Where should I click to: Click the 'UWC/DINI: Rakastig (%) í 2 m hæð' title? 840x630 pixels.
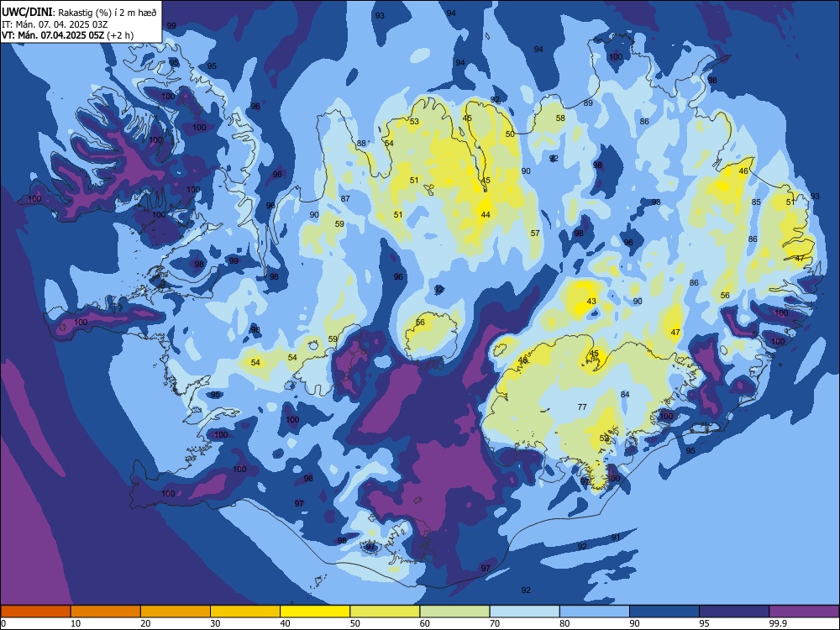tap(79, 13)
